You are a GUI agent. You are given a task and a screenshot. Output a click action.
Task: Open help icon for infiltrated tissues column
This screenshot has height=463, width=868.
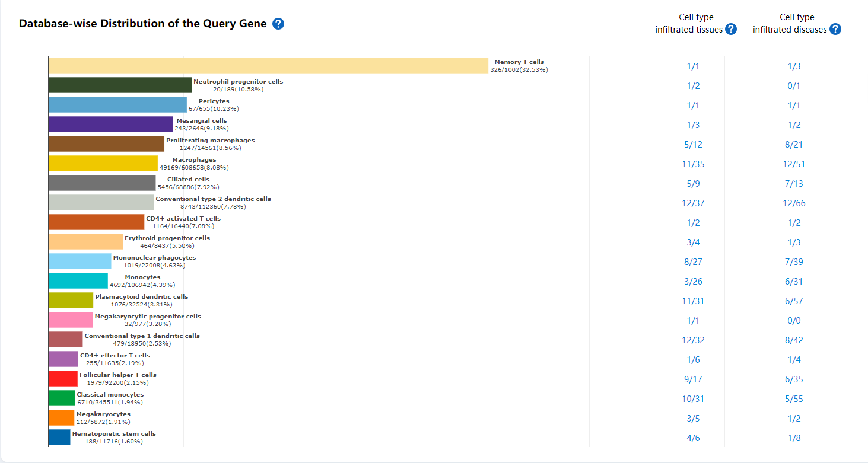point(731,30)
